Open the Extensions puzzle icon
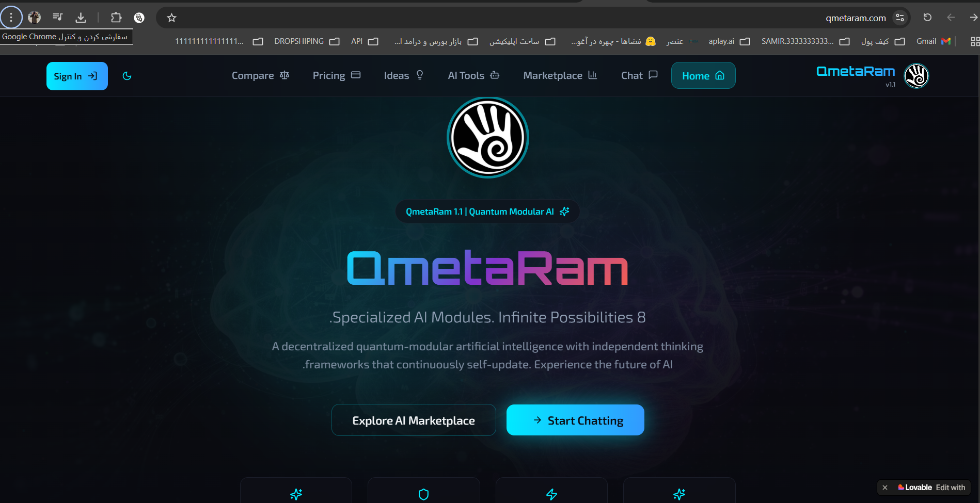 pyautogui.click(x=116, y=17)
